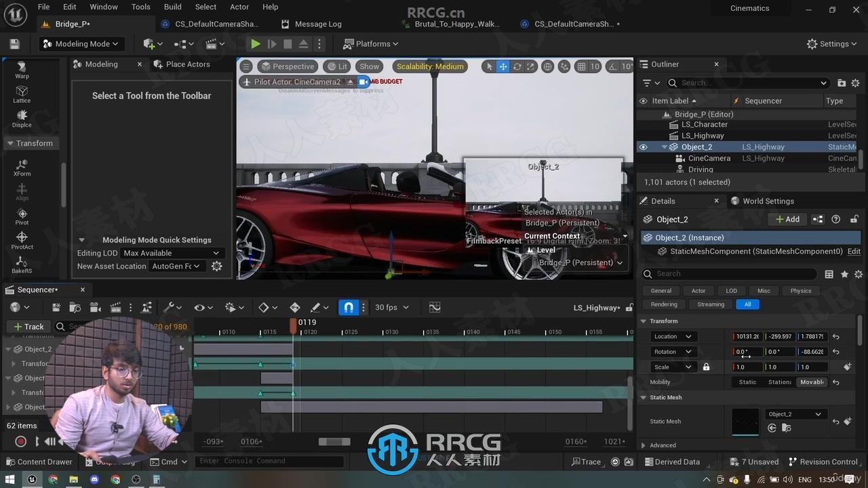
Task: Toggle the Sequencer snapping magnet
Action: (x=349, y=308)
